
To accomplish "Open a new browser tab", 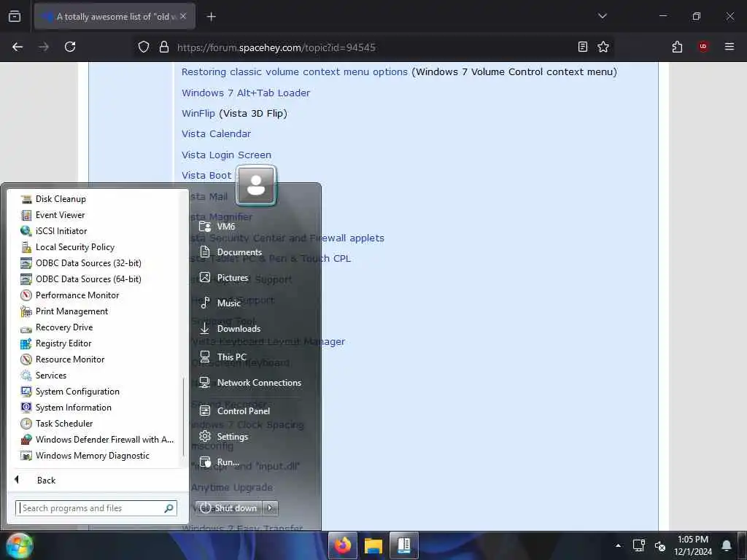I will 211,17.
